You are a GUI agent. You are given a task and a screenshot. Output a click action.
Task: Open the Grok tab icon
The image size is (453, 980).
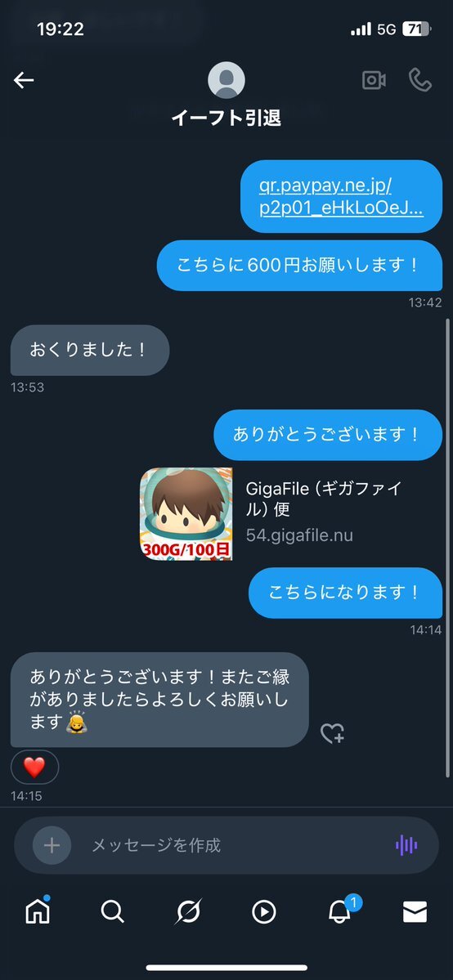coord(188,912)
